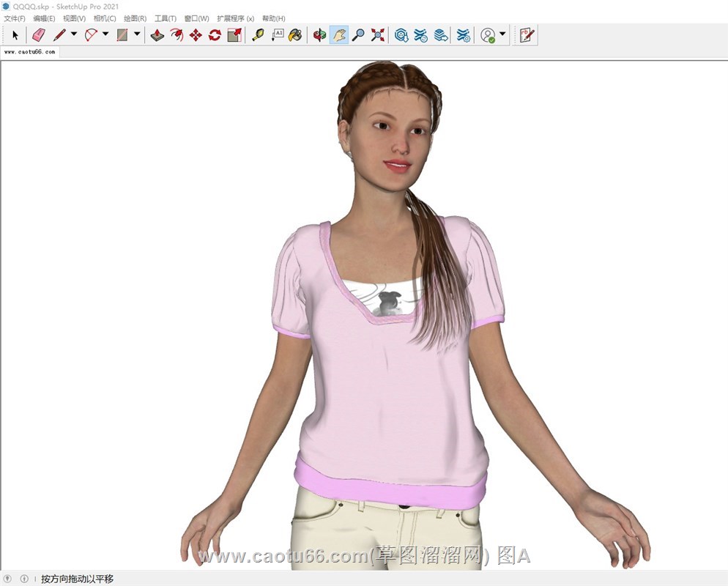
Task: Click the Ruby script editor icon
Action: tap(527, 35)
